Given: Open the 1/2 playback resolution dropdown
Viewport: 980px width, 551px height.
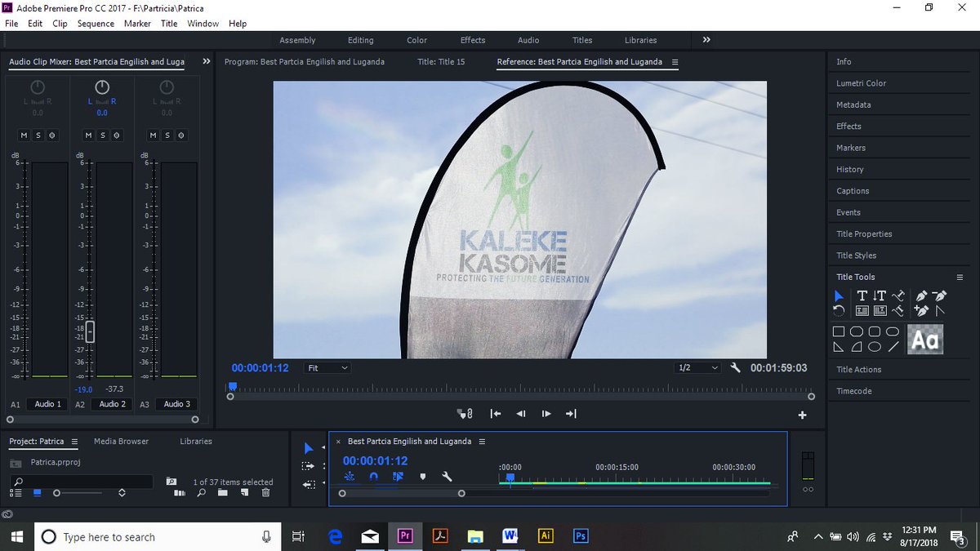Looking at the screenshot, I should click(698, 368).
